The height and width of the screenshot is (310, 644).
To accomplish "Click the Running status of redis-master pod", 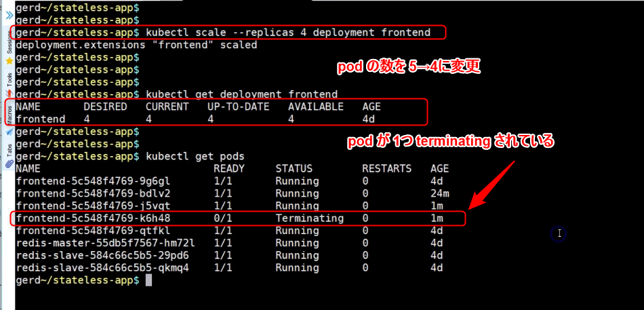I will click(x=297, y=243).
